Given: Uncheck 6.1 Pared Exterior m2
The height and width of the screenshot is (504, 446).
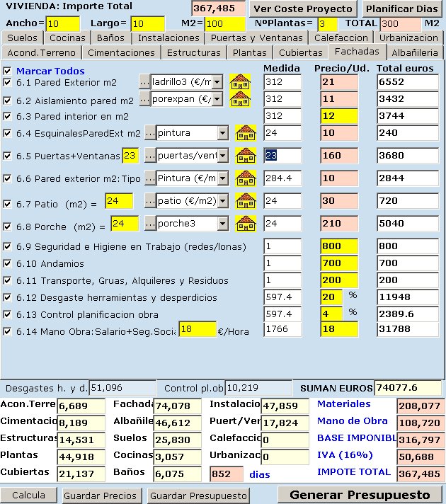Looking at the screenshot, I should [7, 82].
